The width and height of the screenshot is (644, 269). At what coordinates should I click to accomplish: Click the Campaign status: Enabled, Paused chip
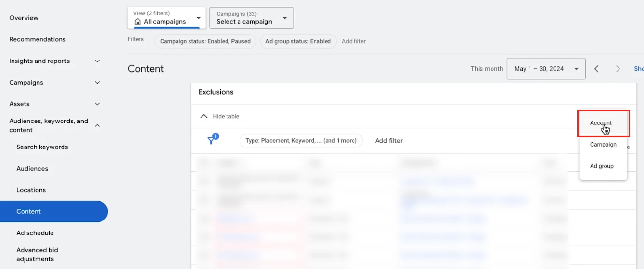(205, 41)
